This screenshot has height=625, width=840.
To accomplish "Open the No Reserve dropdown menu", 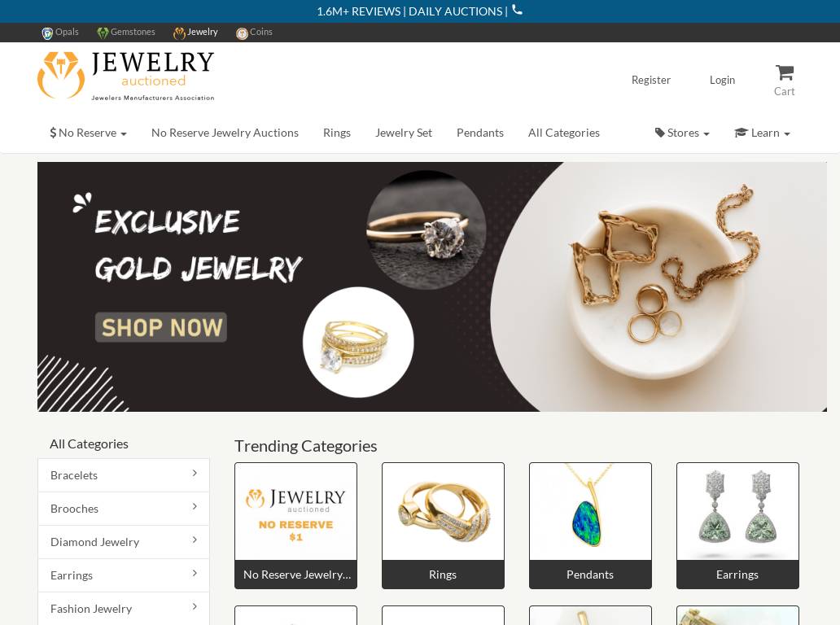I will click(x=89, y=133).
